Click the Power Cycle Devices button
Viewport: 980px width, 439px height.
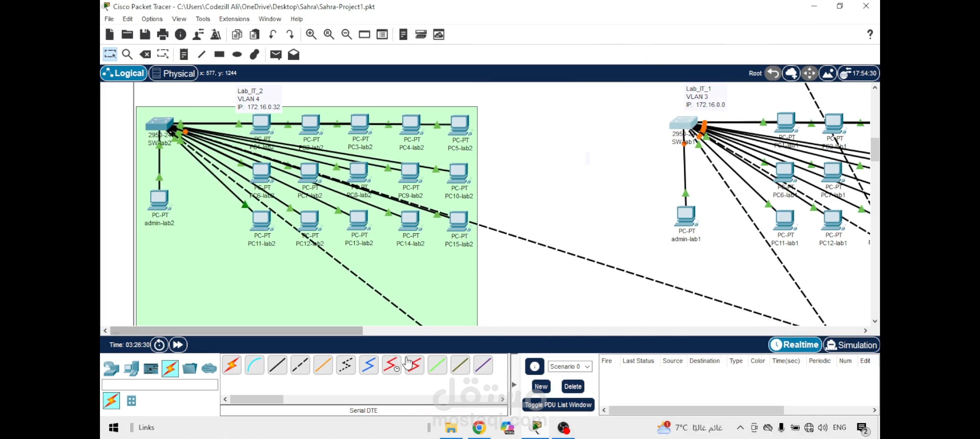(x=159, y=345)
